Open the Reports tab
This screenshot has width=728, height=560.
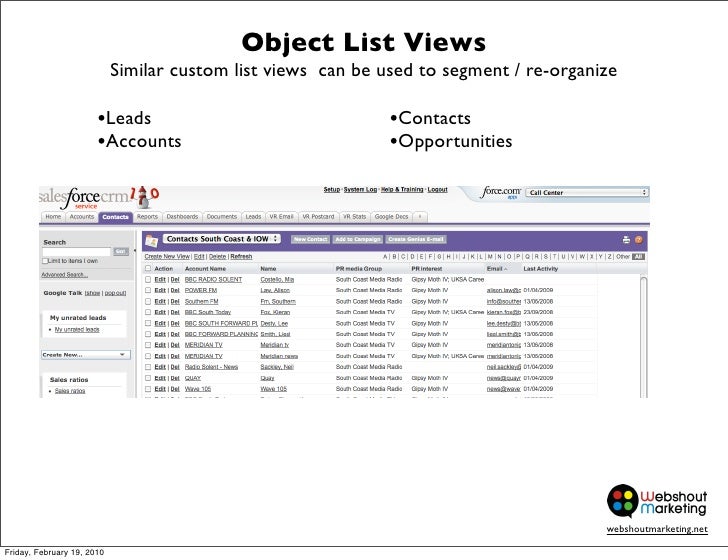point(147,217)
